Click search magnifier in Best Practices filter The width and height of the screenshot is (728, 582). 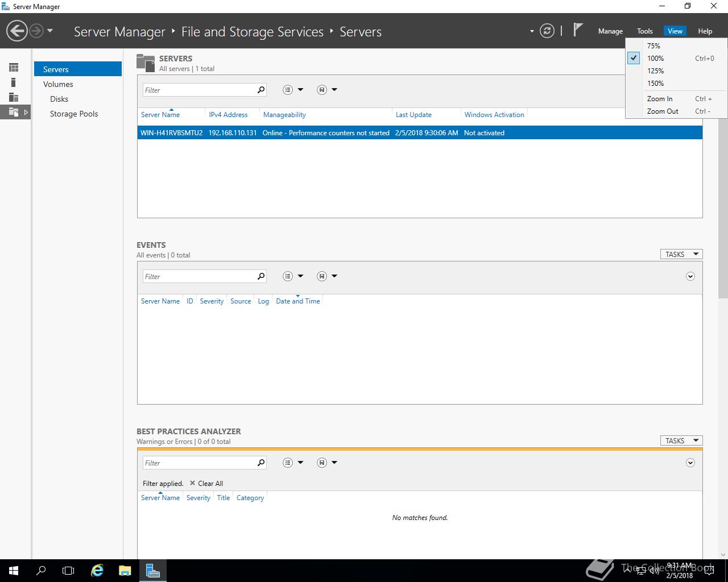point(261,463)
